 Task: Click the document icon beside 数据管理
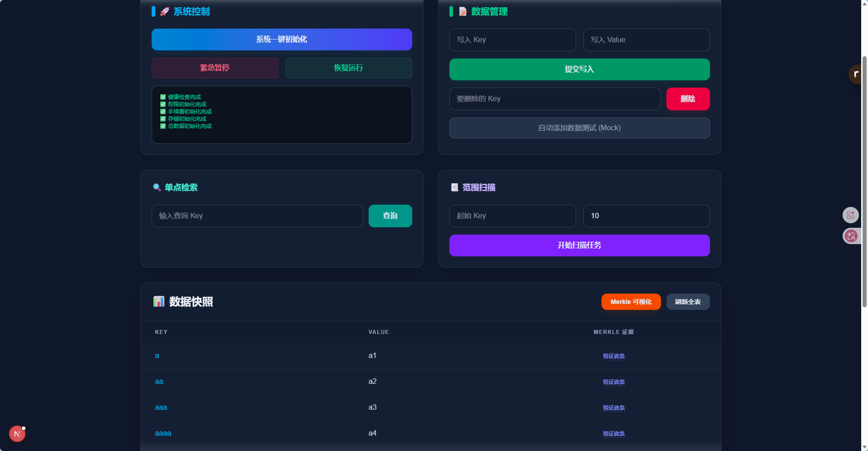coord(463,11)
